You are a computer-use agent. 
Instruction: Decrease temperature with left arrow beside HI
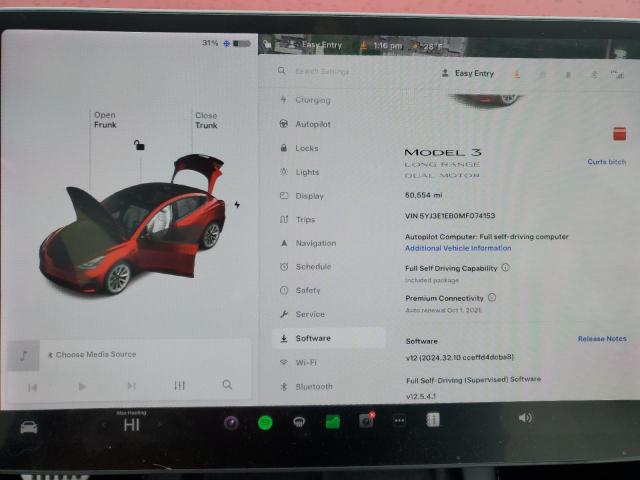click(x=104, y=425)
